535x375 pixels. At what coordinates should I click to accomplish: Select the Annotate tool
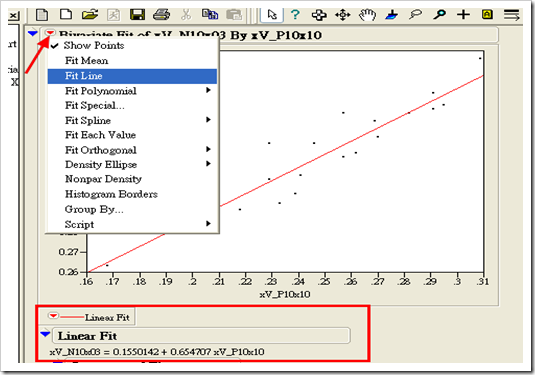click(487, 15)
